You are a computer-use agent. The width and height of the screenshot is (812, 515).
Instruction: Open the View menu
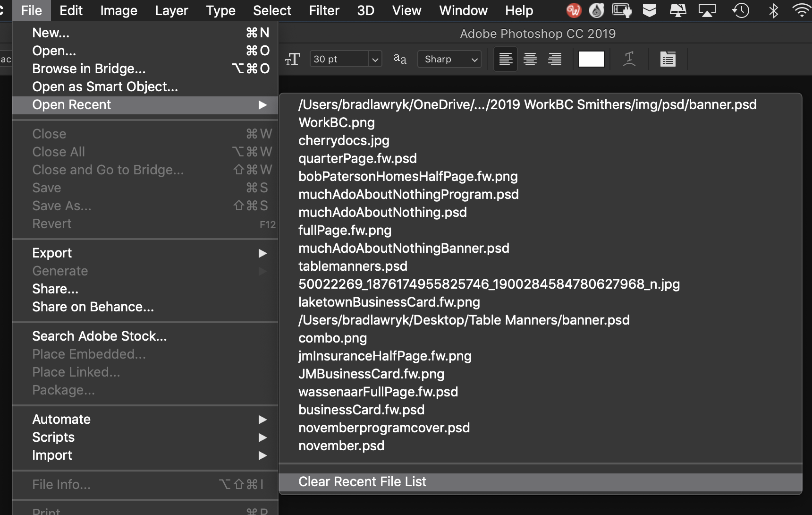pyautogui.click(x=406, y=10)
